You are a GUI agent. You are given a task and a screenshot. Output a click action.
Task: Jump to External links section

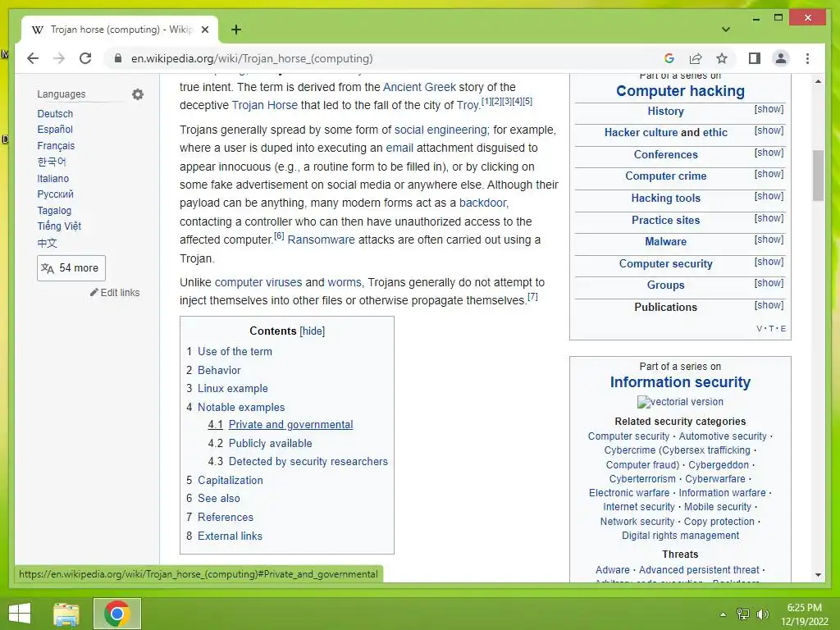click(x=230, y=536)
